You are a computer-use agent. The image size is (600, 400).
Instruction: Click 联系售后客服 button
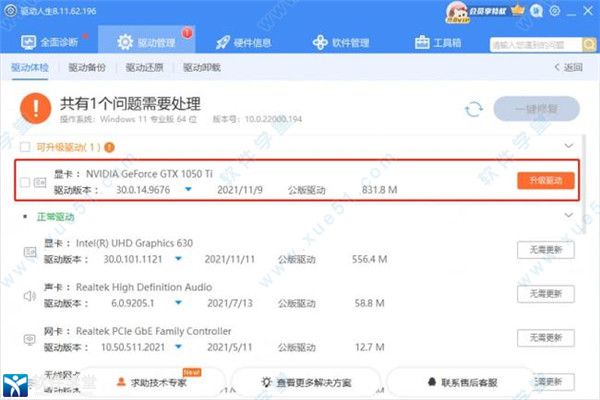point(461,382)
